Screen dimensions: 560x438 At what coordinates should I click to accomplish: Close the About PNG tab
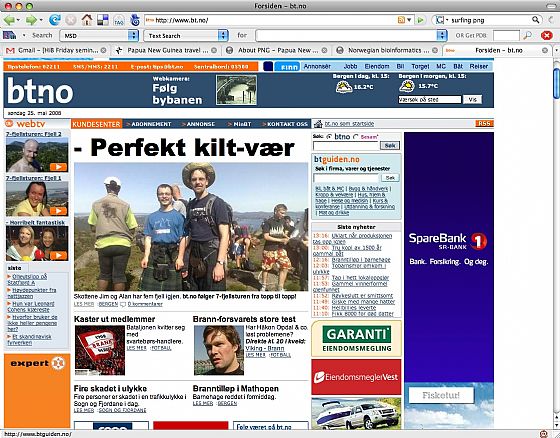click(x=324, y=50)
